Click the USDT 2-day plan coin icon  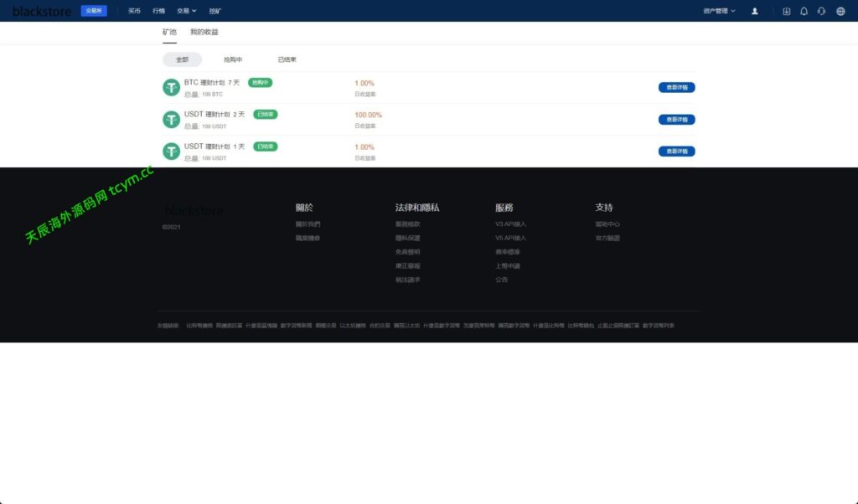click(x=172, y=120)
